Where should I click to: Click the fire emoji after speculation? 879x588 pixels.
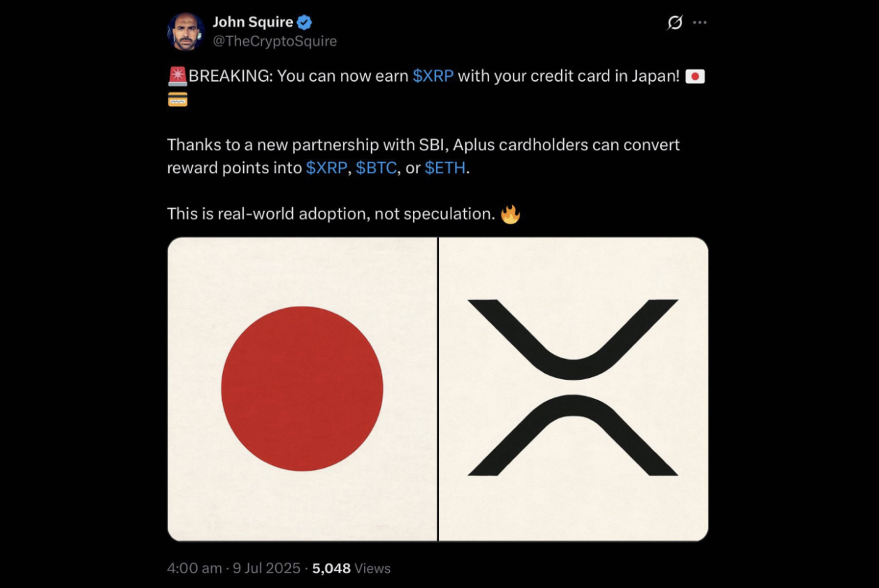click(511, 214)
